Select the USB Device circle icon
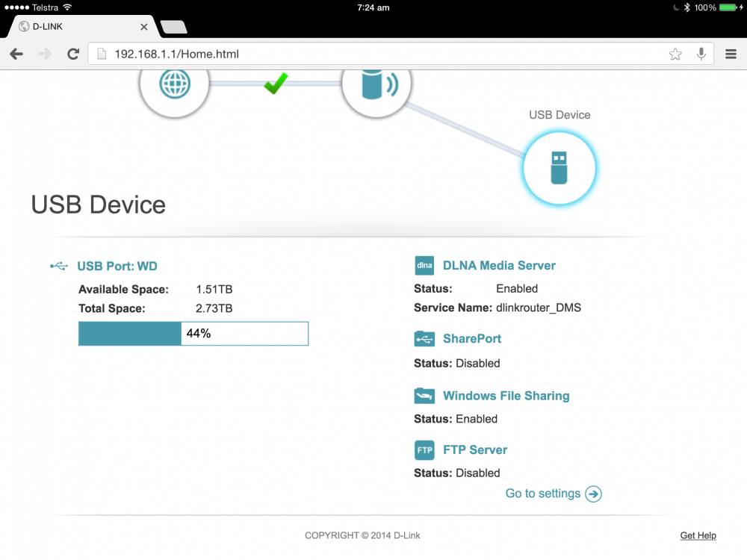The height and width of the screenshot is (560, 747). (559, 167)
